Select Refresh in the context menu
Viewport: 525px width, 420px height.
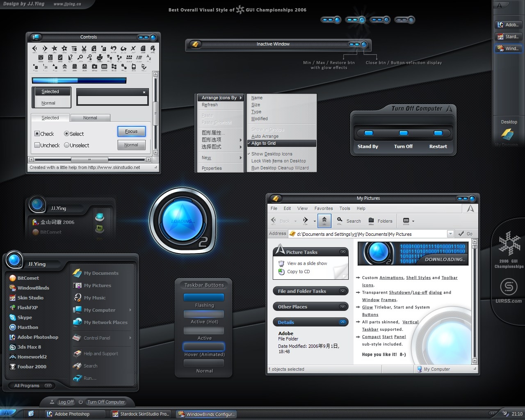pos(220,105)
